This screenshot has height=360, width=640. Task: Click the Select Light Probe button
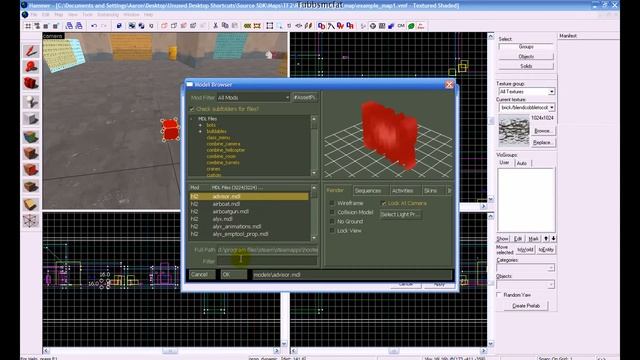point(400,214)
